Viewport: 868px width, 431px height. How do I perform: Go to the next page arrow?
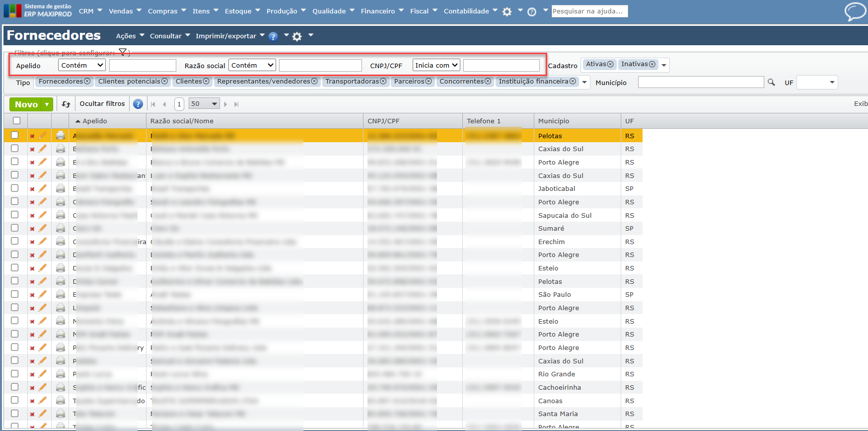[225, 104]
